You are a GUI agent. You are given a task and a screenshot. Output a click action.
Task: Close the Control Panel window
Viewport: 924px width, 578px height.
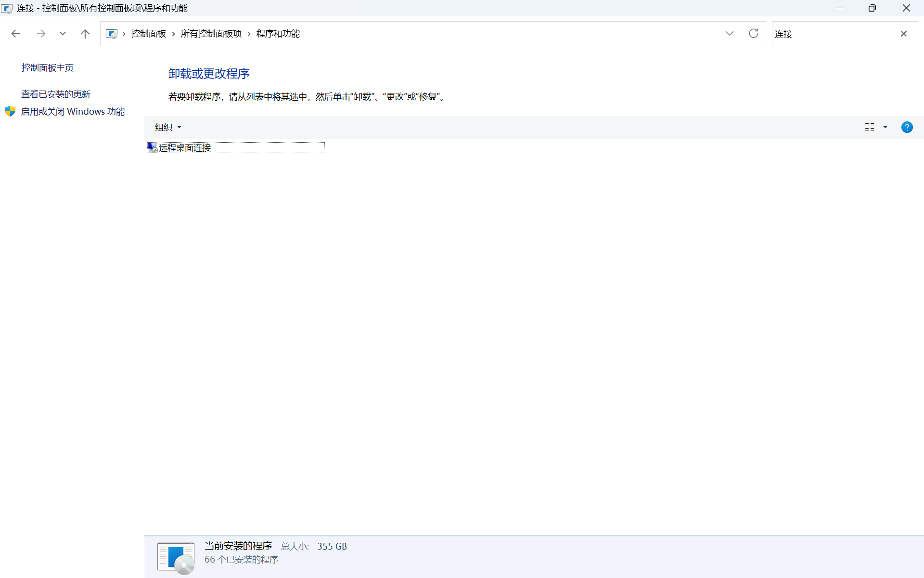tap(906, 8)
